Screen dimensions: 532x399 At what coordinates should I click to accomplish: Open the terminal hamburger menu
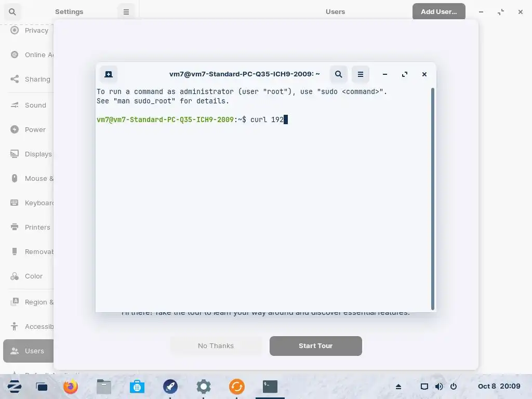[x=361, y=74]
